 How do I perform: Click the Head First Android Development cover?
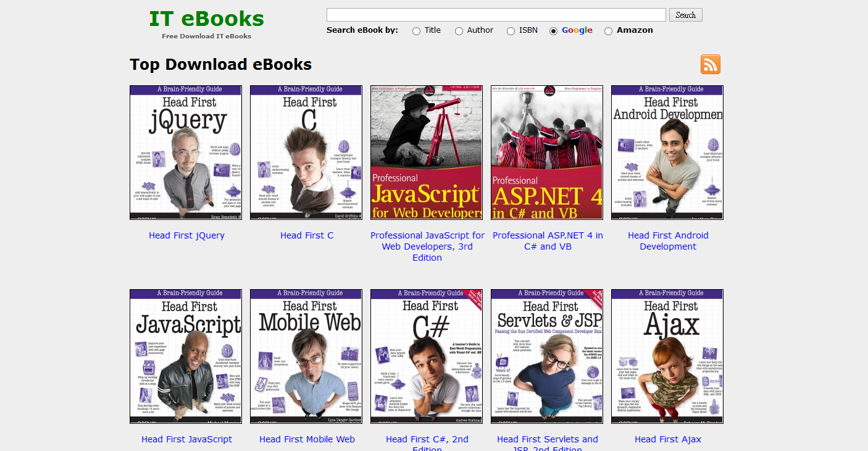(x=667, y=153)
